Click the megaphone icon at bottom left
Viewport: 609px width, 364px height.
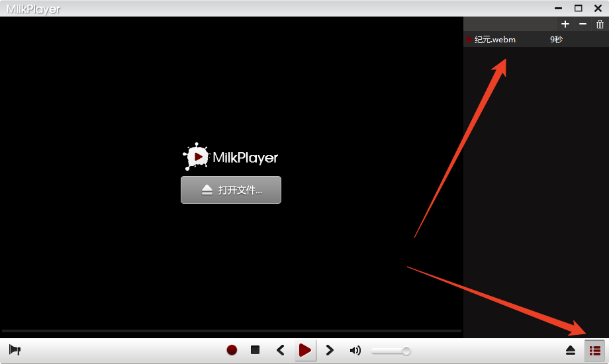pos(15,350)
